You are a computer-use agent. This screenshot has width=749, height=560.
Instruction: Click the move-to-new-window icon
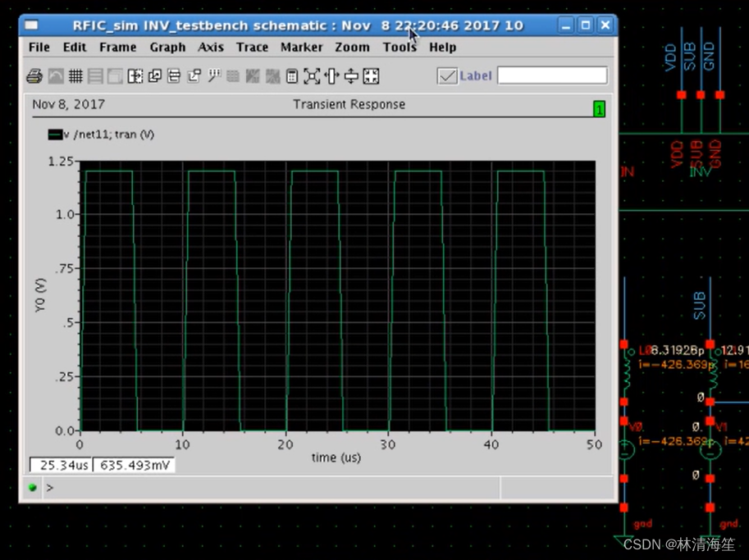click(x=194, y=76)
